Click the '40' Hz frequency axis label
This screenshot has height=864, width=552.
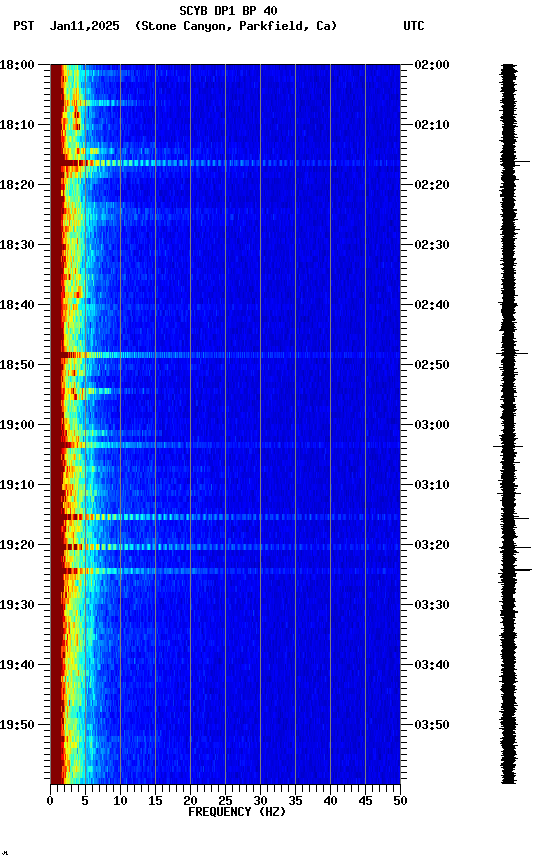tap(330, 801)
